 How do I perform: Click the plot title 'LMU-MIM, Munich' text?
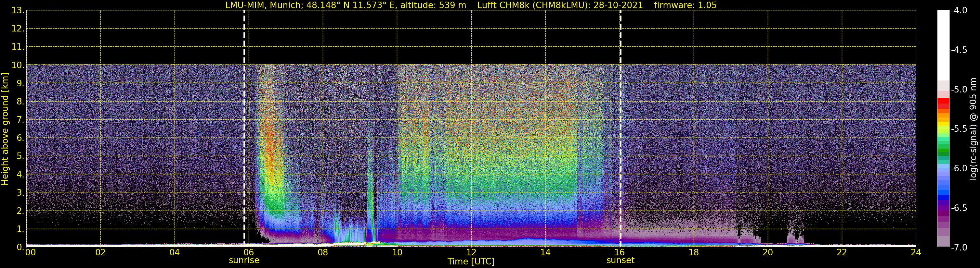(263, 5)
